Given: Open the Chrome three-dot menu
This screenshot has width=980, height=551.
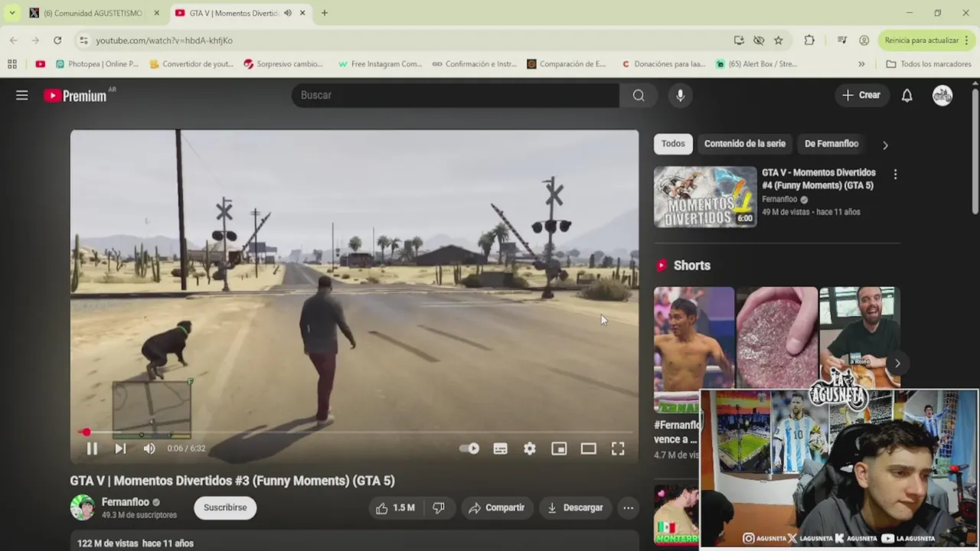Looking at the screenshot, I should tap(968, 40).
